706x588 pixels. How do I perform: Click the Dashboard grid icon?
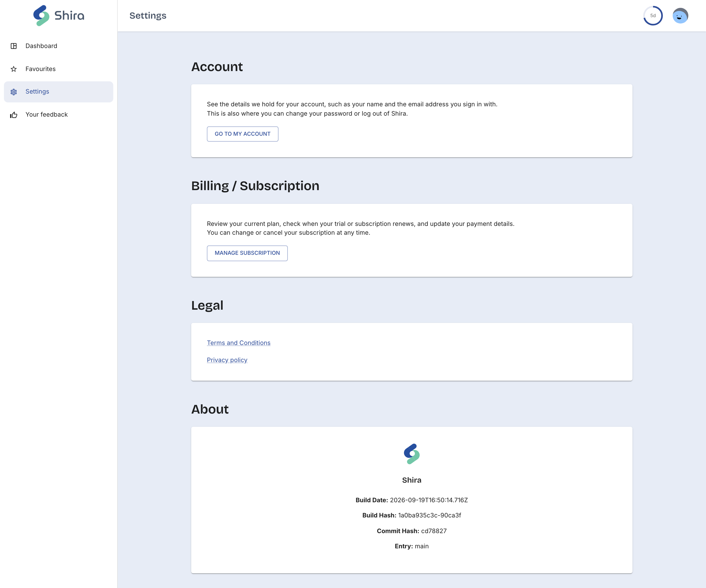point(14,46)
